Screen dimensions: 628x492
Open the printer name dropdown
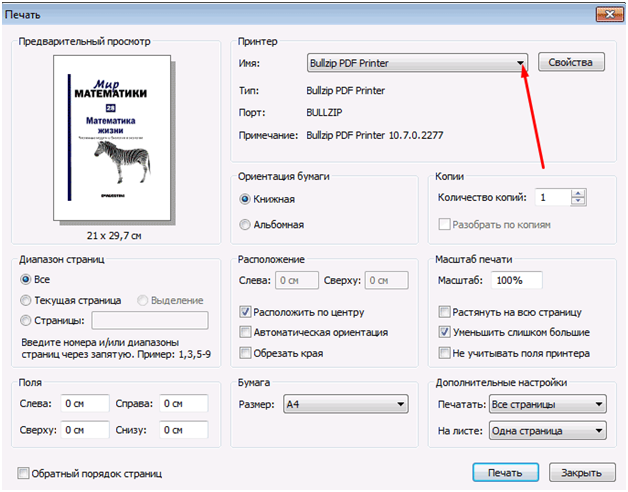521,63
